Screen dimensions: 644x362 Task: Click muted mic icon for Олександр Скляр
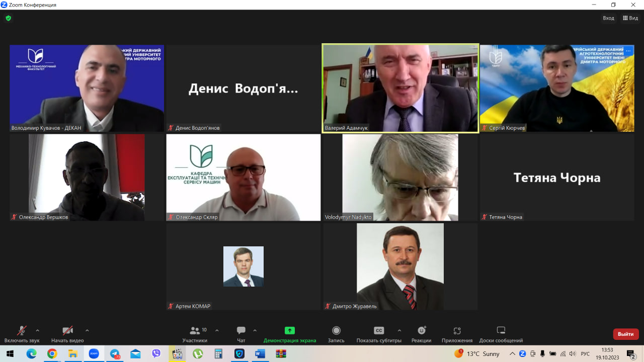click(x=171, y=217)
